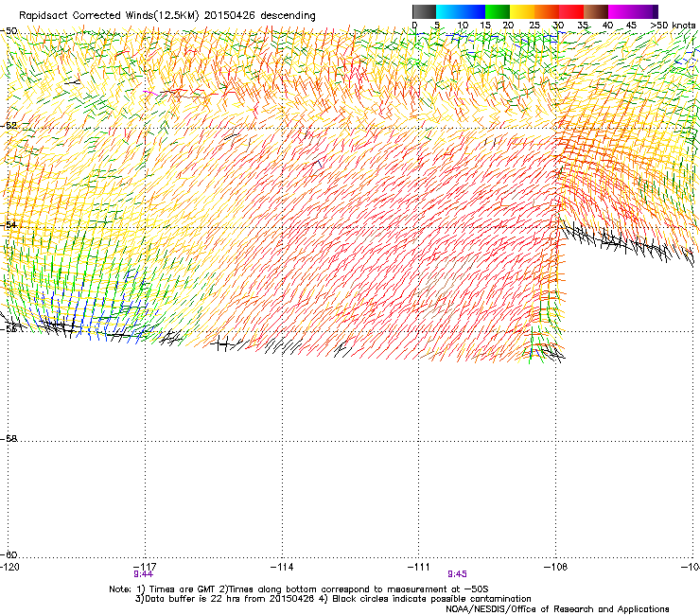Image resolution: width=700 pixels, height=615 pixels.
Task: Click the legend label '15'
Action: [485, 26]
